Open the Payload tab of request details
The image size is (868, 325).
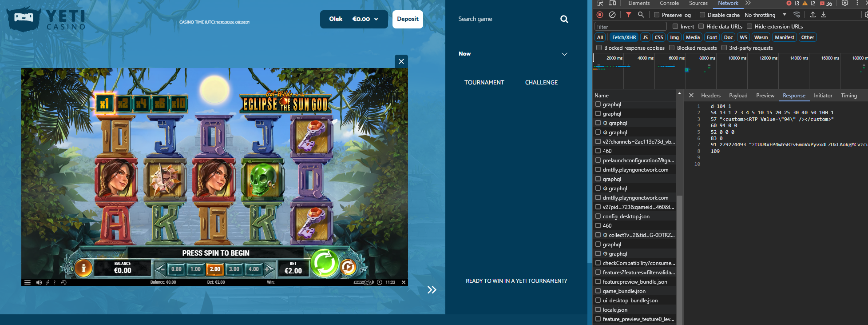coord(738,96)
